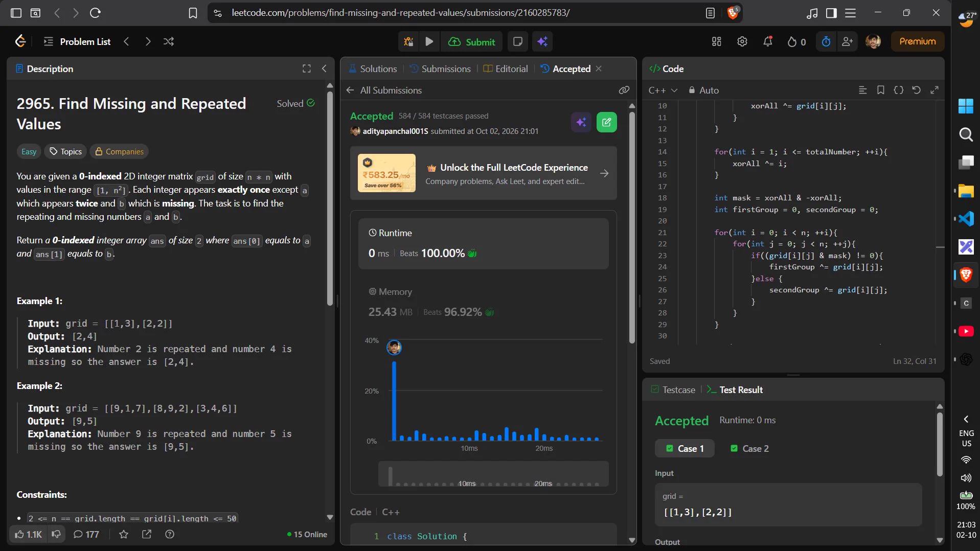
Task: Expand the Topics tag
Action: coord(66,151)
